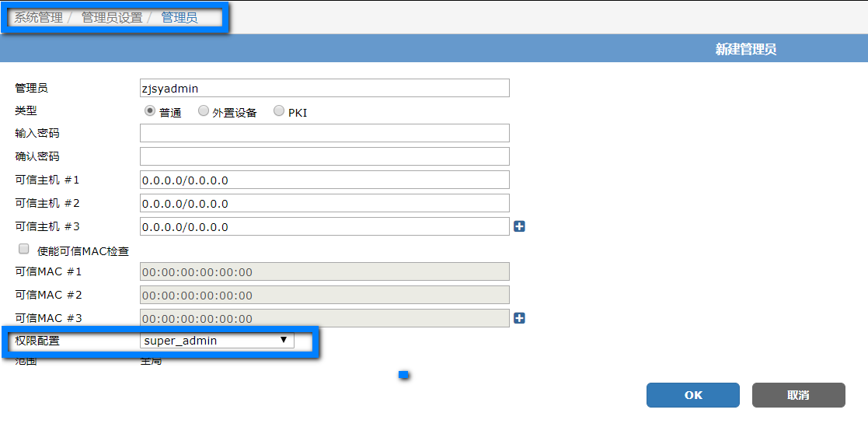
Task: Open the 权限配置 super_admin dropdown
Action: 217,341
